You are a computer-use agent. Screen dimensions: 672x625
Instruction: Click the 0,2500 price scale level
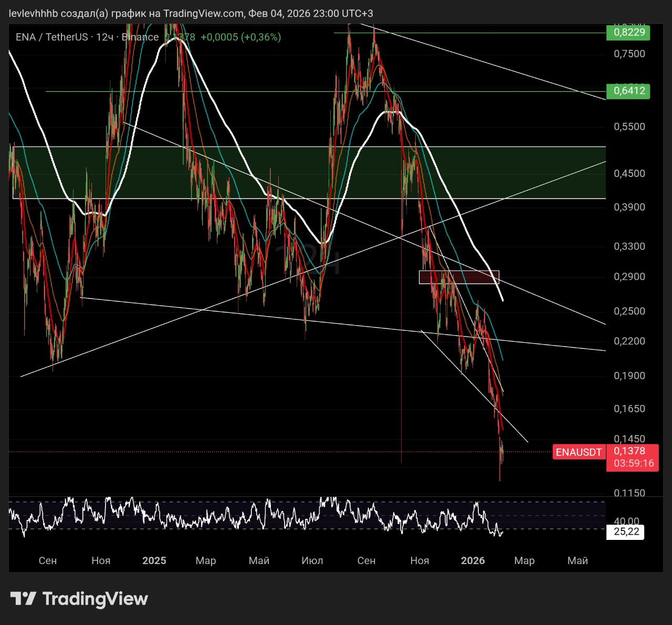pyautogui.click(x=629, y=311)
